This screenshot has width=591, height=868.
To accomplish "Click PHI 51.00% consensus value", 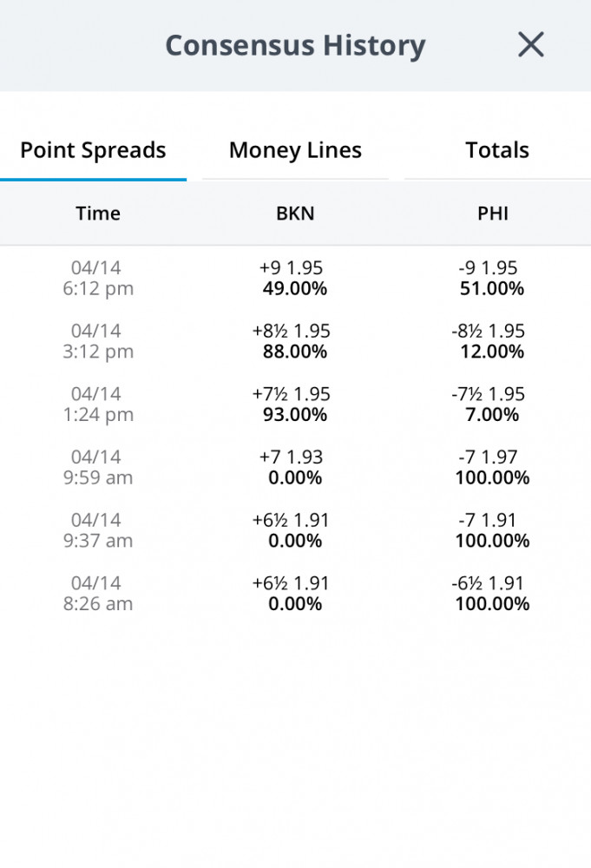I will pyautogui.click(x=492, y=288).
